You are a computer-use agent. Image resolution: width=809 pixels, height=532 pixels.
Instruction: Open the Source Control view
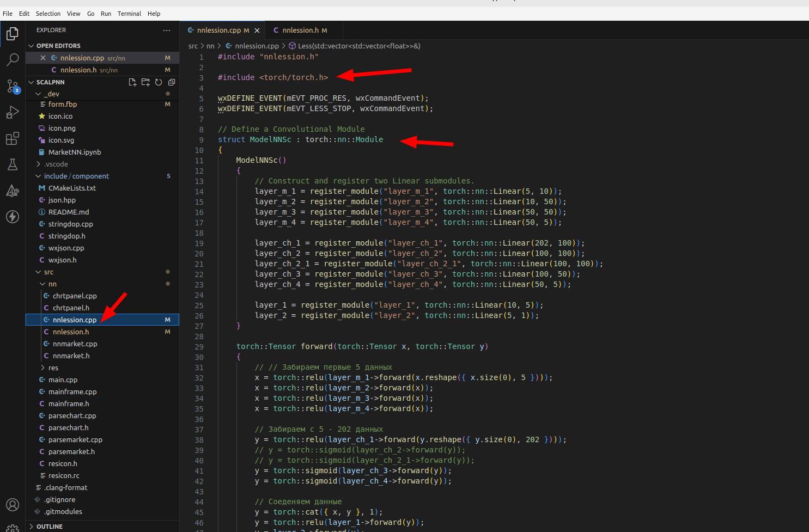tap(12, 86)
